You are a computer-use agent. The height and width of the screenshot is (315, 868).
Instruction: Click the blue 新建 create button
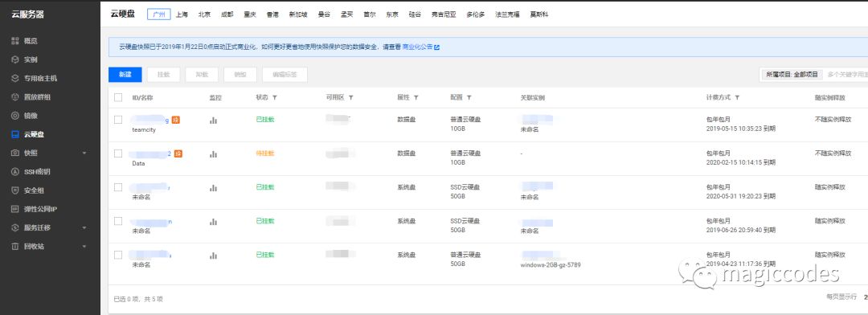(x=125, y=75)
